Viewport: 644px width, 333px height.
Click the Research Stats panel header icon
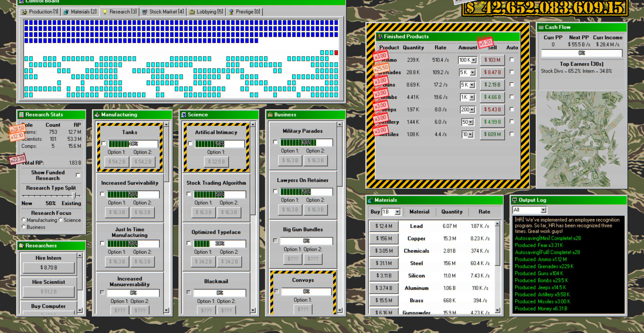click(21, 115)
